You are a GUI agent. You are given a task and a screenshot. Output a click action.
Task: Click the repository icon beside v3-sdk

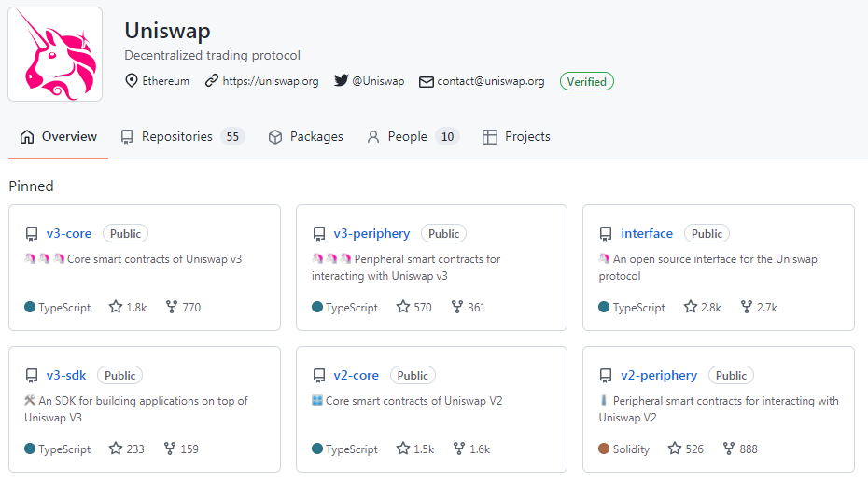pyautogui.click(x=32, y=376)
